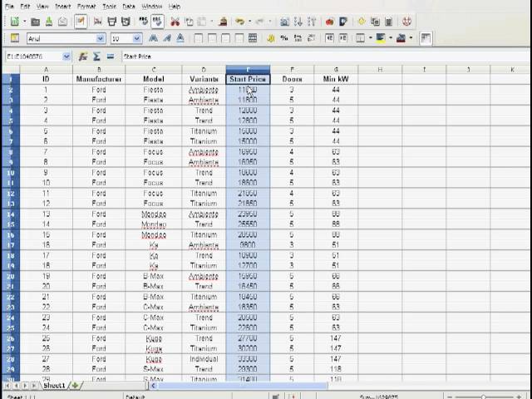
Task: Open the Arial font name dropdown
Action: [x=101, y=38]
